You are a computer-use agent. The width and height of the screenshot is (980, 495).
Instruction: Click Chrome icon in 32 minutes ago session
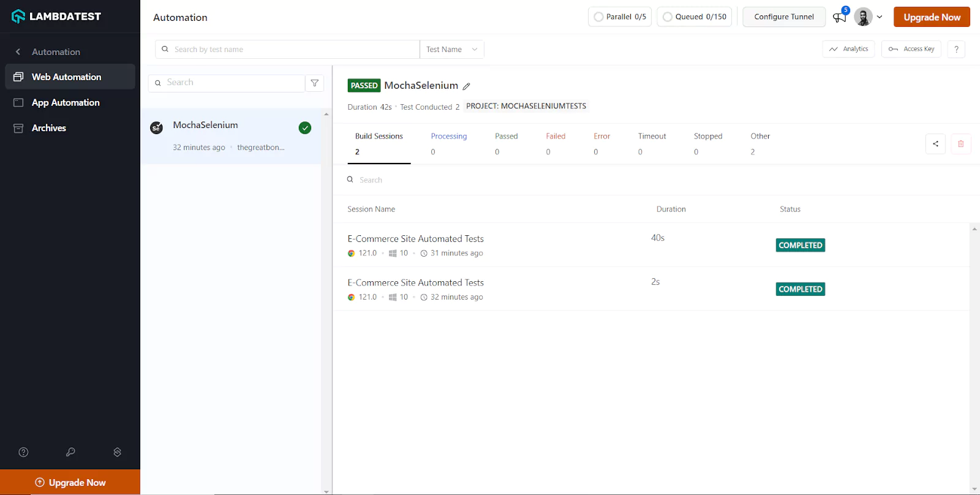pos(351,297)
